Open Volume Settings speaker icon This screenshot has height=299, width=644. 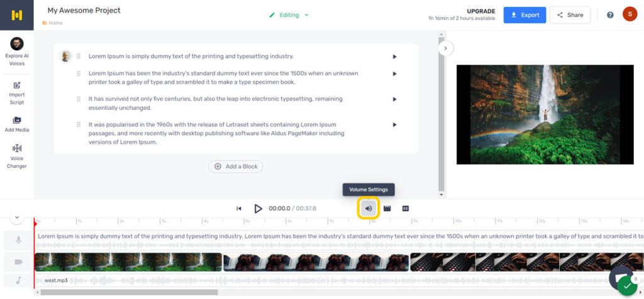[369, 209]
